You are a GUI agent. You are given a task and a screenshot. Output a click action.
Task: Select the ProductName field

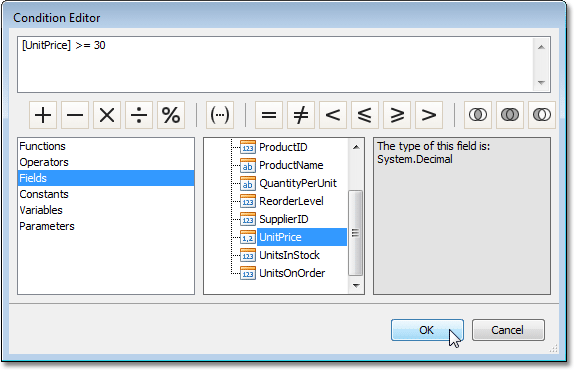click(x=291, y=165)
